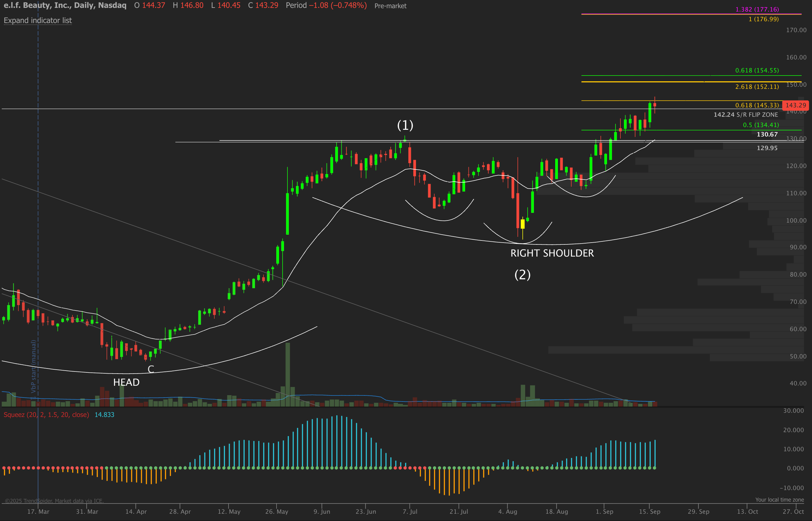
Task: Select the RIGHT SHOULDER text annotation
Action: click(x=552, y=253)
